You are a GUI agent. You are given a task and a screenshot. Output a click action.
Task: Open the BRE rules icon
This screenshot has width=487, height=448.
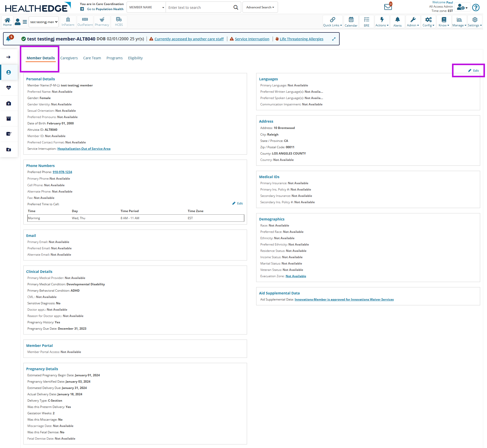point(366,22)
